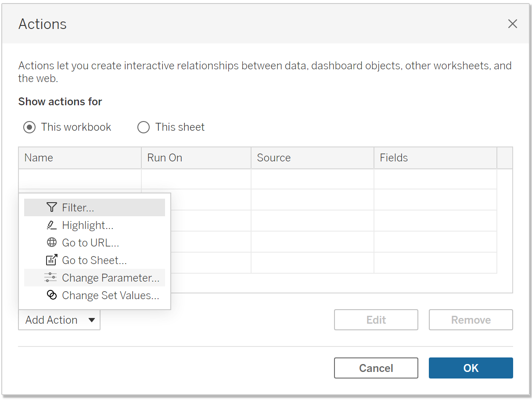
Task: Click the funnel Filter icon
Action: point(52,207)
